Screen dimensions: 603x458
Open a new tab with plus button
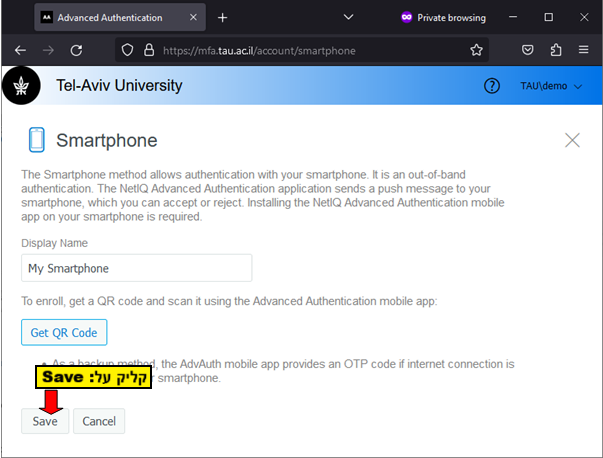pos(222,18)
